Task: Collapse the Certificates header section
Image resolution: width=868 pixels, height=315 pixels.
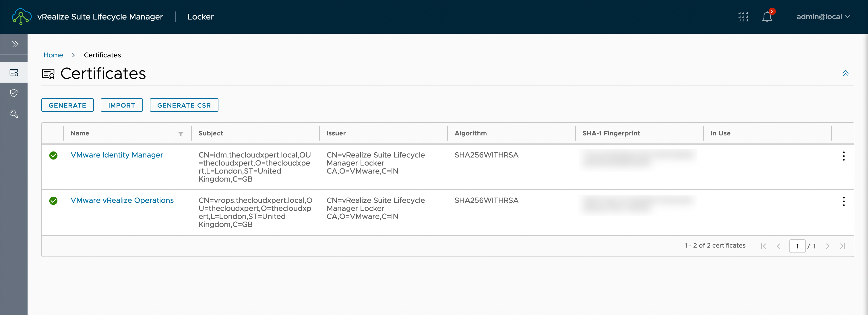Action: point(845,73)
